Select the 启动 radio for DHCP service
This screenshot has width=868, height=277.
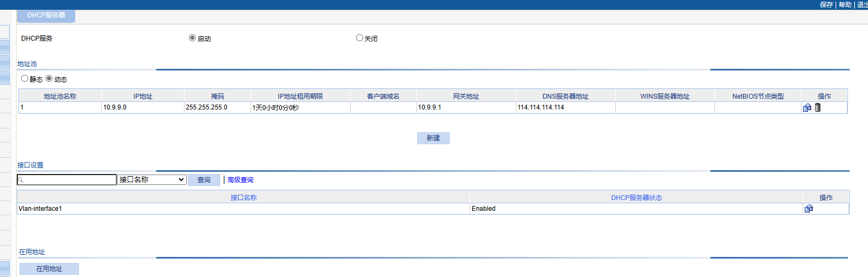coord(192,38)
